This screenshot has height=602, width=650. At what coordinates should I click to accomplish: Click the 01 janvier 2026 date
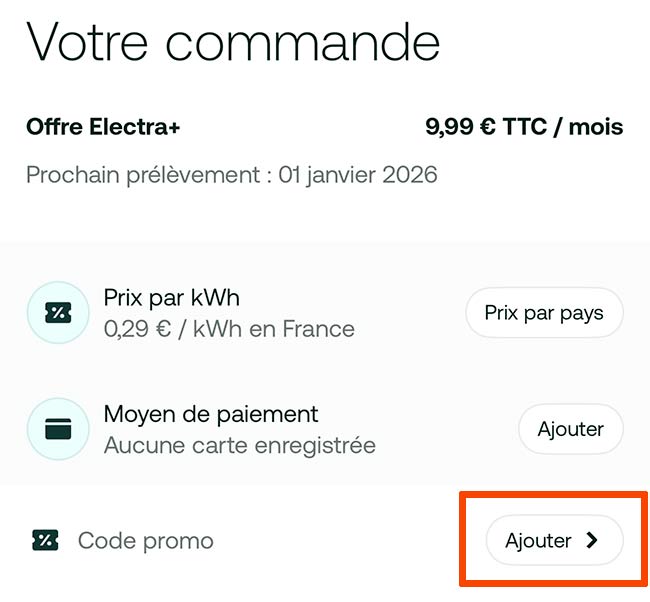point(358,175)
